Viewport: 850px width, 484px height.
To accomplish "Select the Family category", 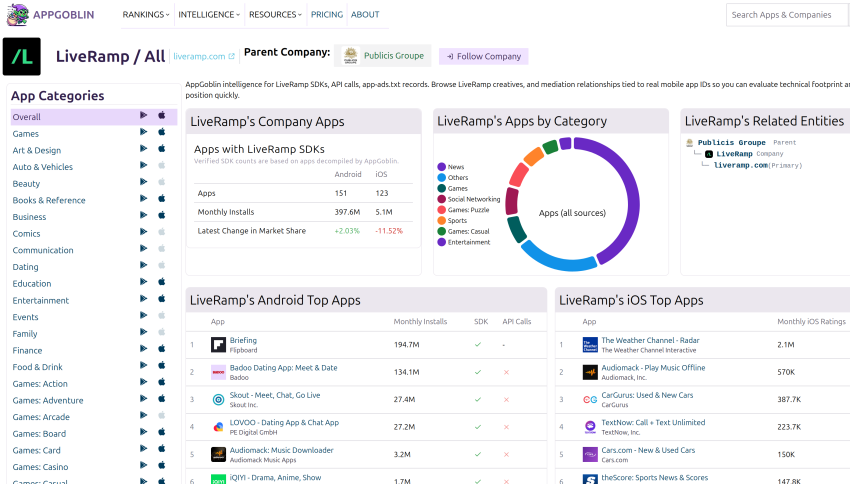I will click(x=25, y=334).
